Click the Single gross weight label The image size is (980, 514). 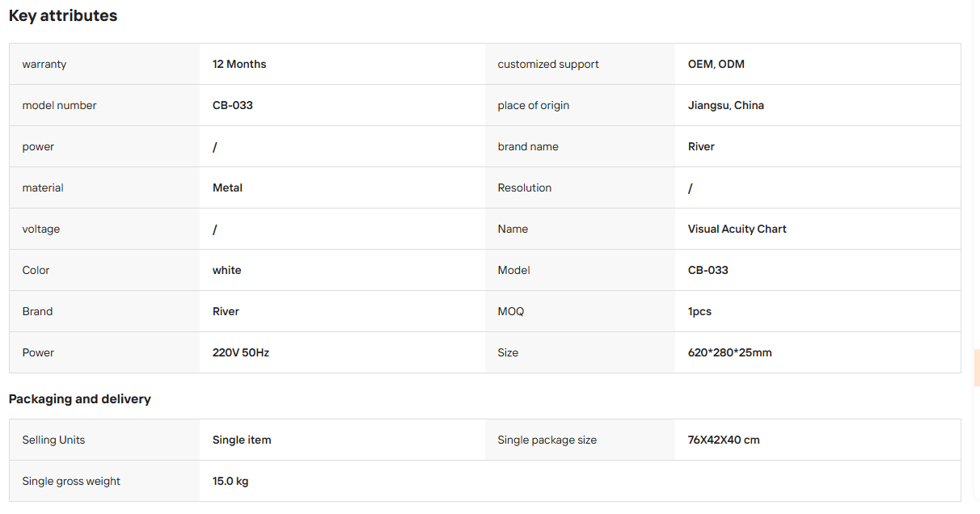pos(71,481)
